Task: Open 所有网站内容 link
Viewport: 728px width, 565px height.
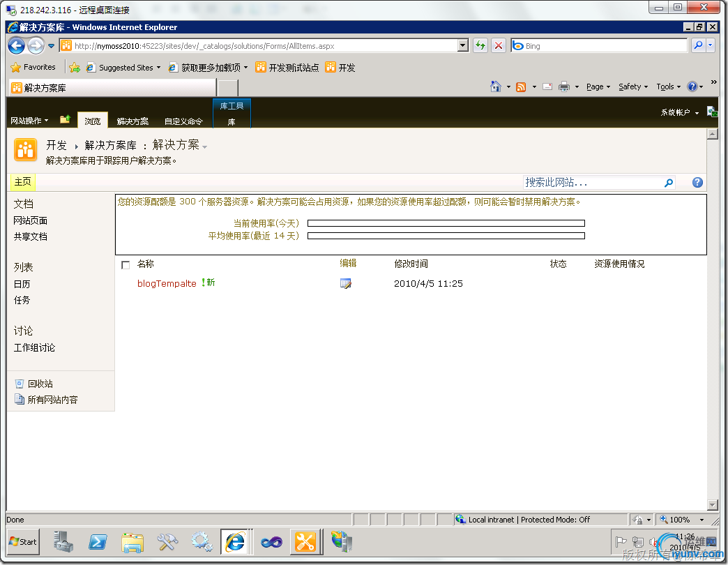Action: click(52, 400)
